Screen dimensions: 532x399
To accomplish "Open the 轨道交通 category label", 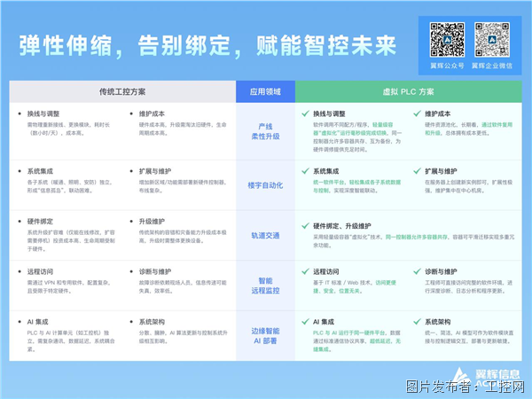I will tap(264, 235).
